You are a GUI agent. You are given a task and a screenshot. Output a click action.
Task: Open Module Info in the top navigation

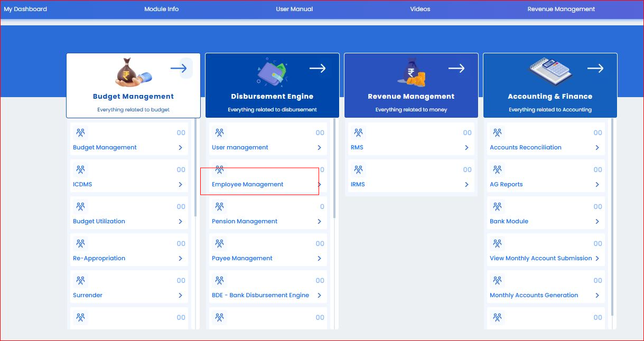[x=162, y=9]
